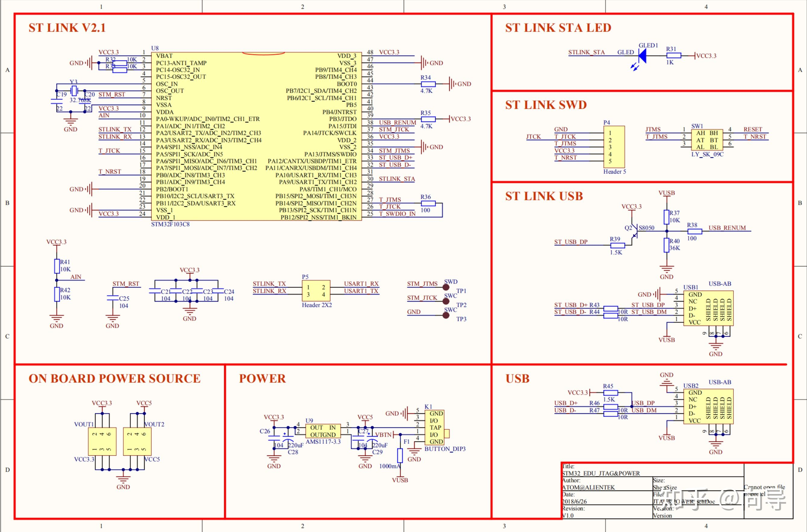Click the Q2 S8050 transistor symbol

click(635, 231)
